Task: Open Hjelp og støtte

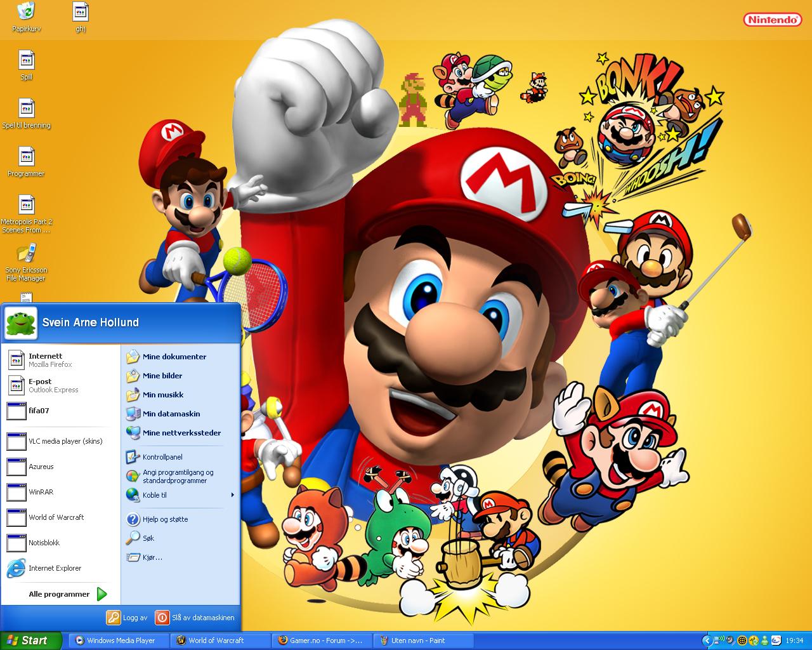Action: click(180, 519)
